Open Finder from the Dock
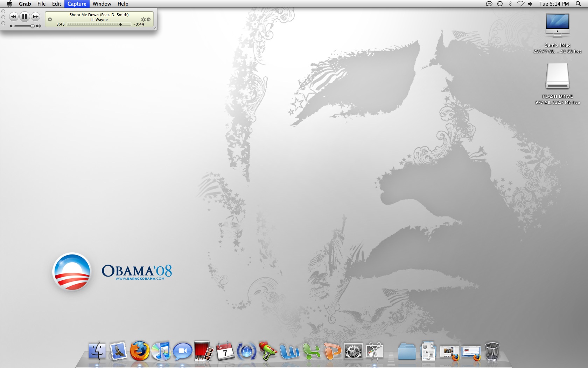 (97, 351)
